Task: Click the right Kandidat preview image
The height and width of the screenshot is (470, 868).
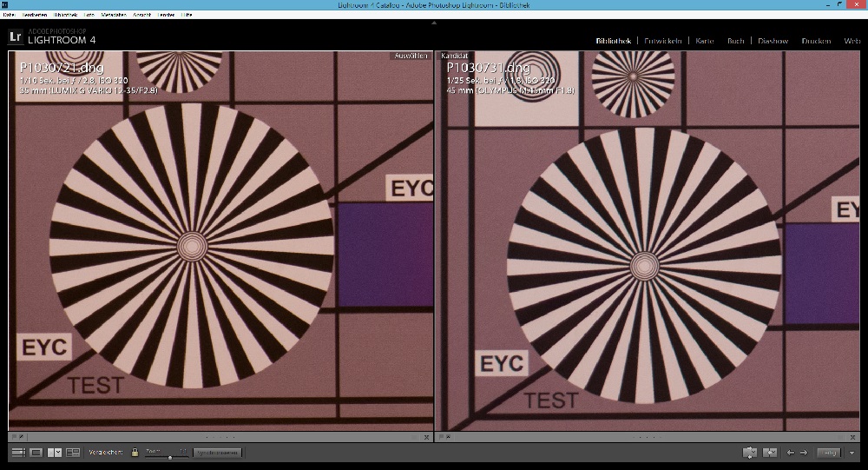Action: pyautogui.click(x=648, y=241)
